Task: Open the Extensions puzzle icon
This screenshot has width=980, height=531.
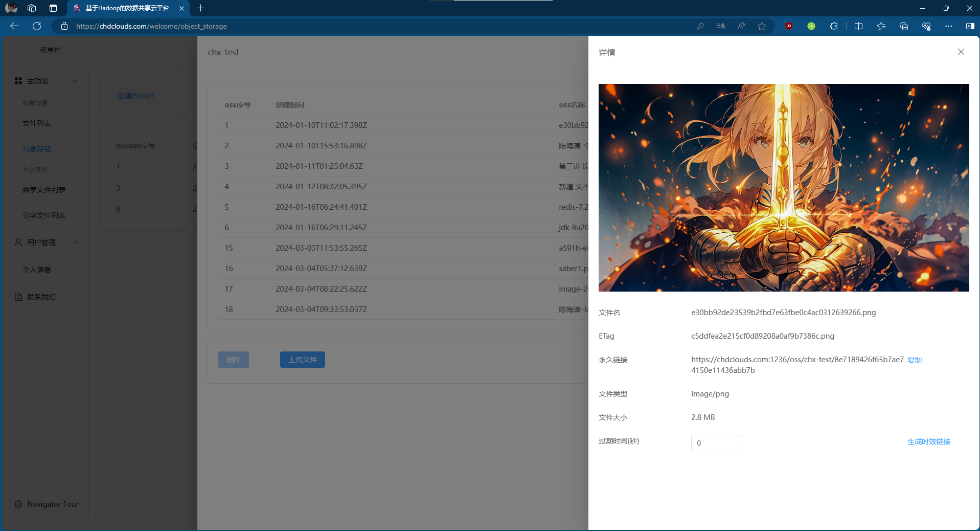Action: pos(834,26)
